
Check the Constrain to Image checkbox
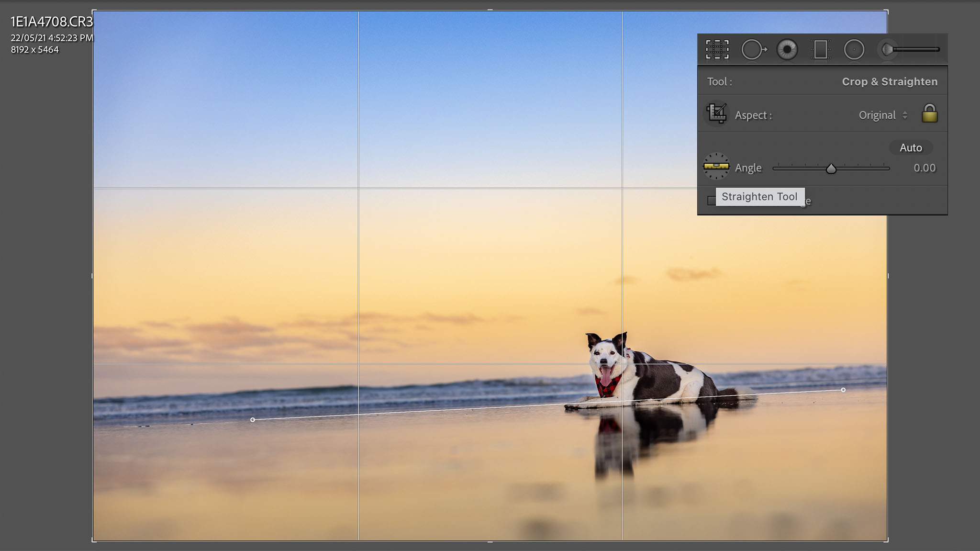(711, 201)
